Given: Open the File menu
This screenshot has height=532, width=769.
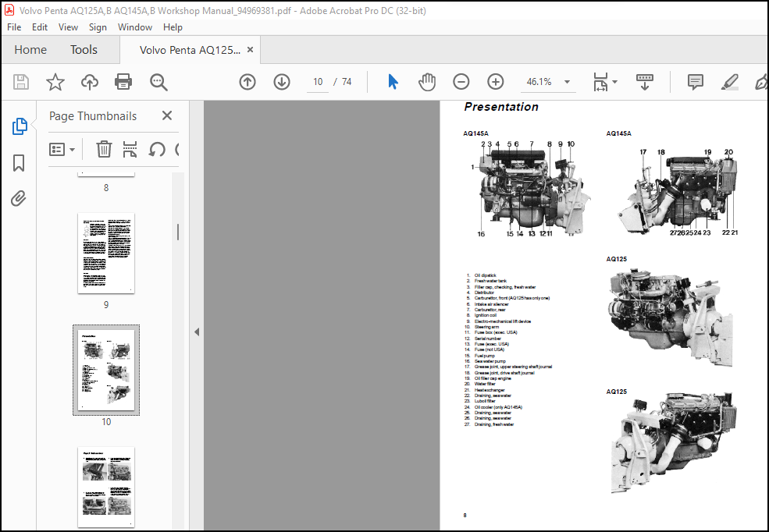Looking at the screenshot, I should [x=14, y=27].
